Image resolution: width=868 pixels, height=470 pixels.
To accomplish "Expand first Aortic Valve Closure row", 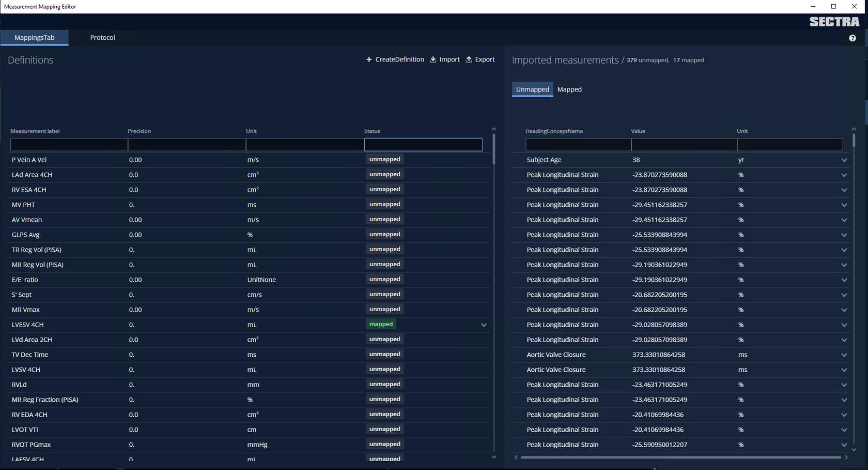I will click(x=844, y=355).
